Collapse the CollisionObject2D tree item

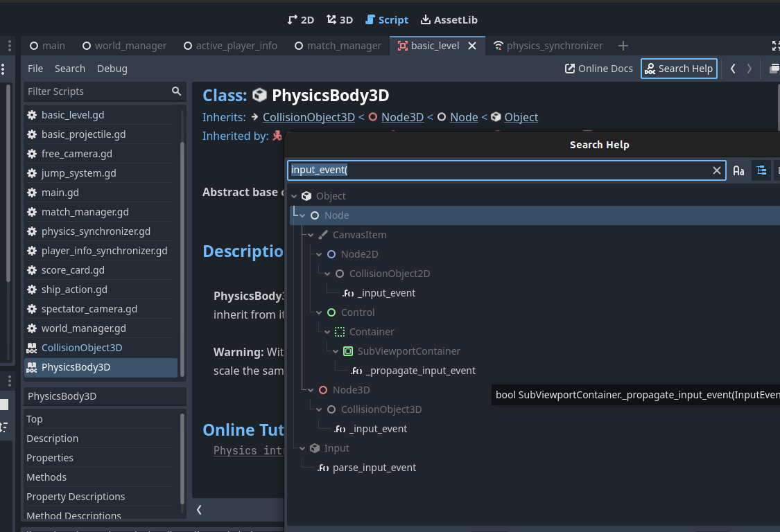click(327, 274)
